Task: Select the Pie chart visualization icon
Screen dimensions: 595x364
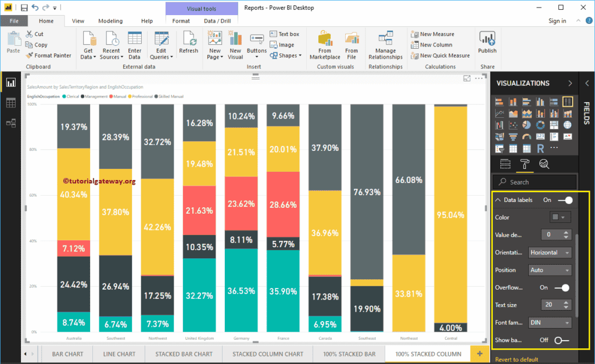Action: pyautogui.click(x=526, y=124)
